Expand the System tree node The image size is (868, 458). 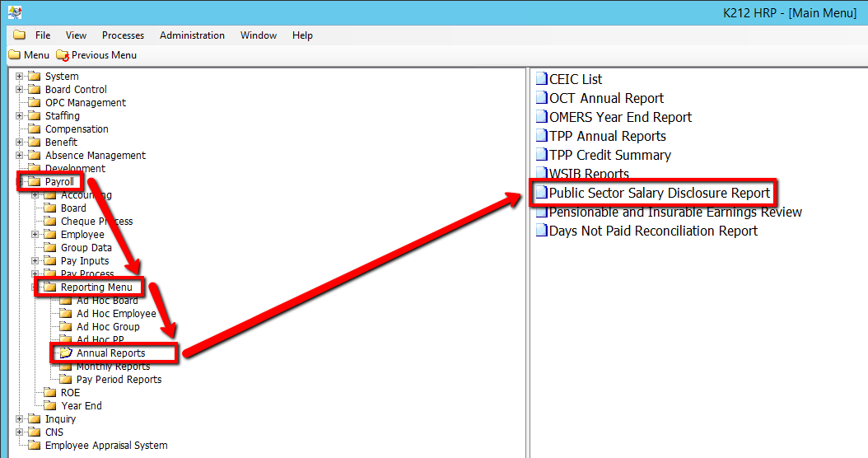[x=20, y=77]
